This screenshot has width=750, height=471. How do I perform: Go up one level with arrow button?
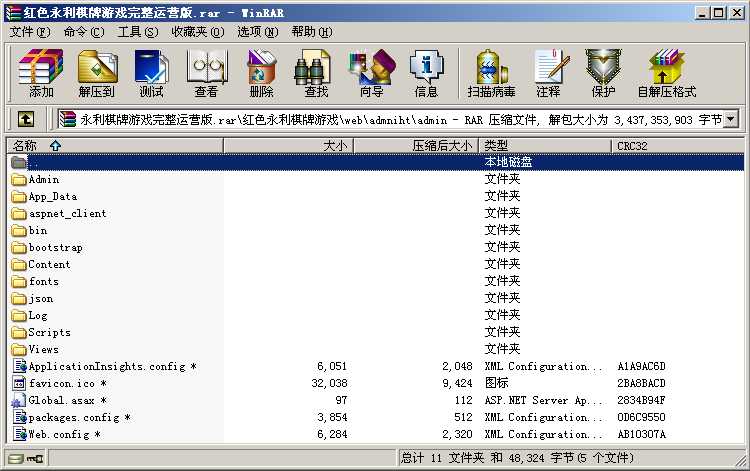(x=26, y=119)
